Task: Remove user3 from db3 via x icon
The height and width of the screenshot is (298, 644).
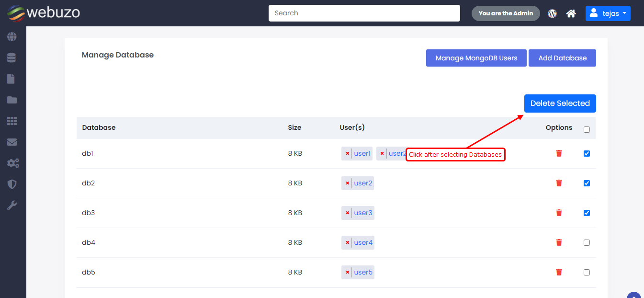Action: [x=347, y=213]
